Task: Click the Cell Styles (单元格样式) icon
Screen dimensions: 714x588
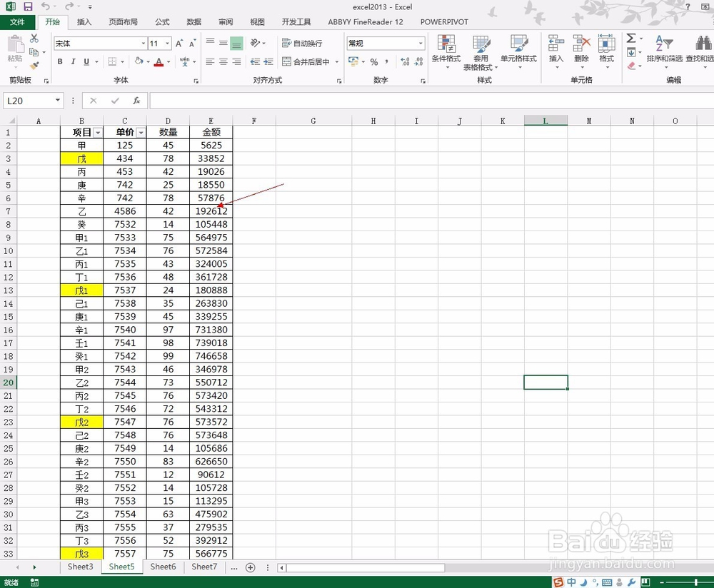Action: pyautogui.click(x=518, y=51)
